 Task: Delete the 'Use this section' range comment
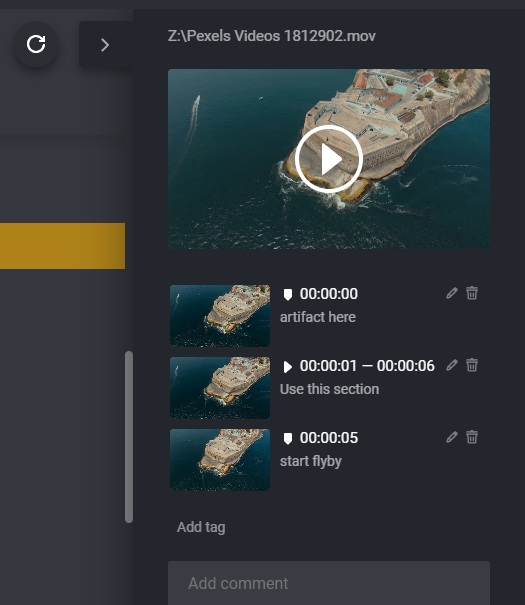tap(472, 365)
